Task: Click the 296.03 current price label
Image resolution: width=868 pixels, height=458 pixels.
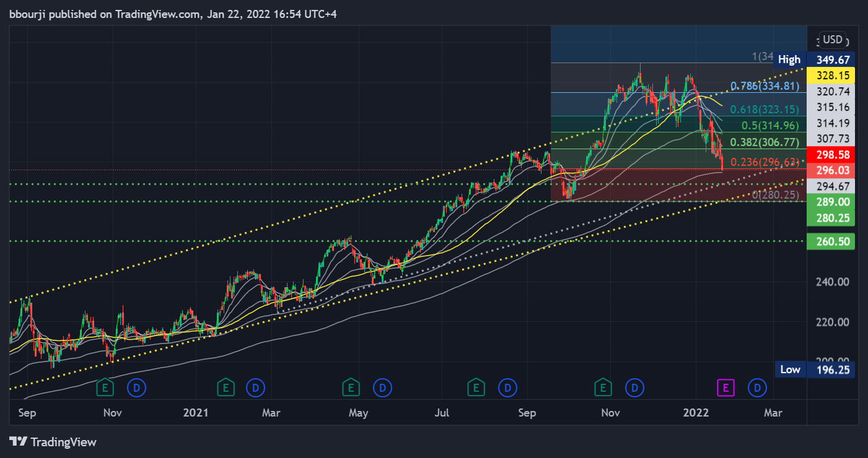Action: (831, 170)
